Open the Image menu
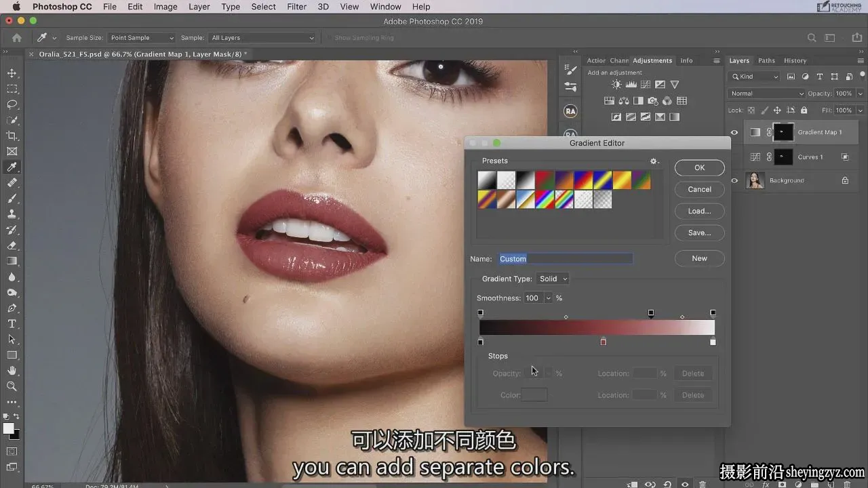The width and height of the screenshot is (868, 488). (165, 7)
